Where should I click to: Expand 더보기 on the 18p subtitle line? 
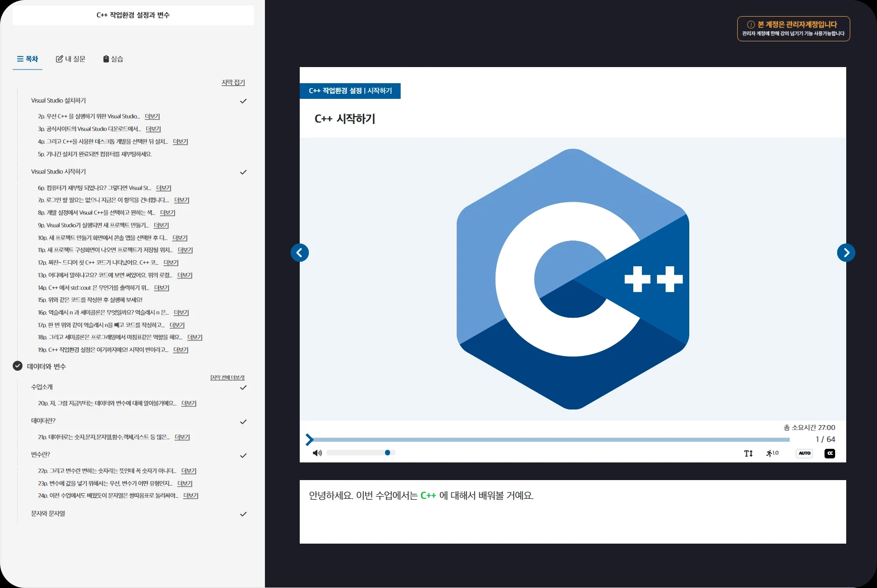(x=195, y=337)
